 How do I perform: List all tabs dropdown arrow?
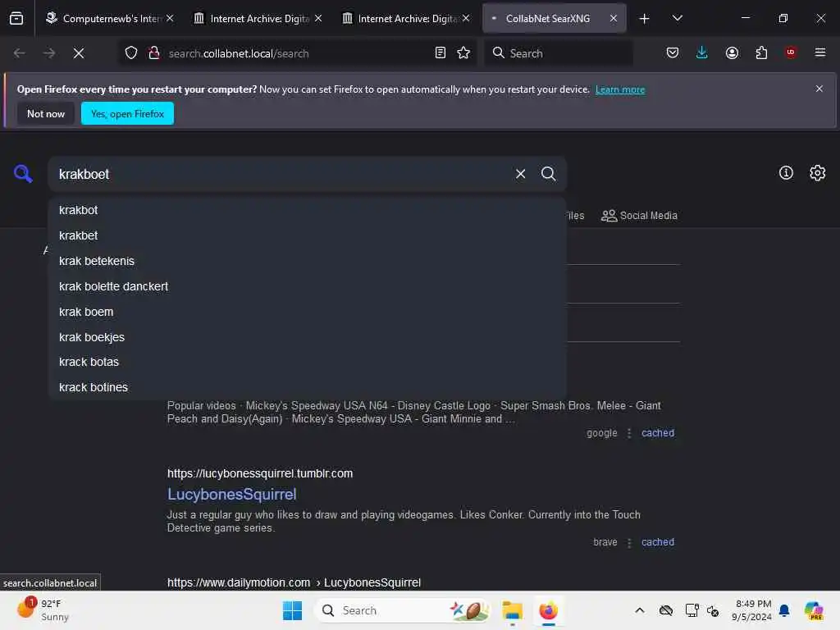pyautogui.click(x=677, y=19)
